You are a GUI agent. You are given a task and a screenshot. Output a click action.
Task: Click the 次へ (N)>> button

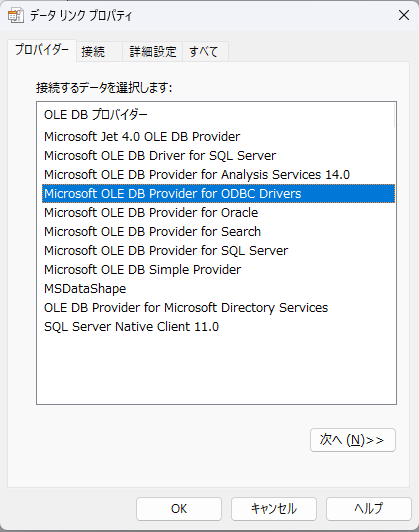pyautogui.click(x=353, y=440)
